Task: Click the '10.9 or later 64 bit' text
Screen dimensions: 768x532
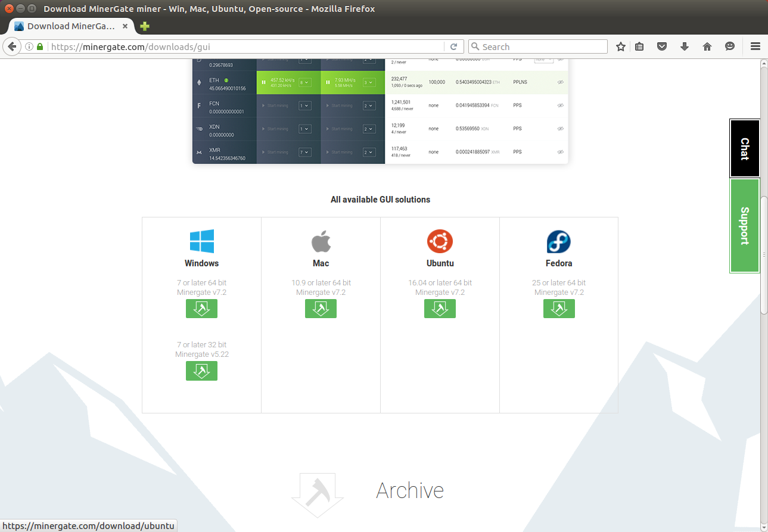Action: click(321, 282)
